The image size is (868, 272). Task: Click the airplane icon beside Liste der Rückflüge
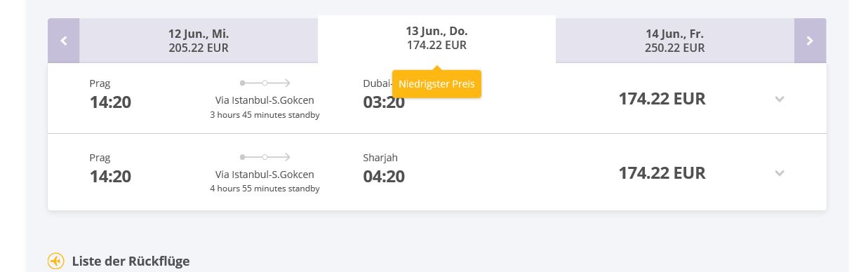[x=56, y=261]
